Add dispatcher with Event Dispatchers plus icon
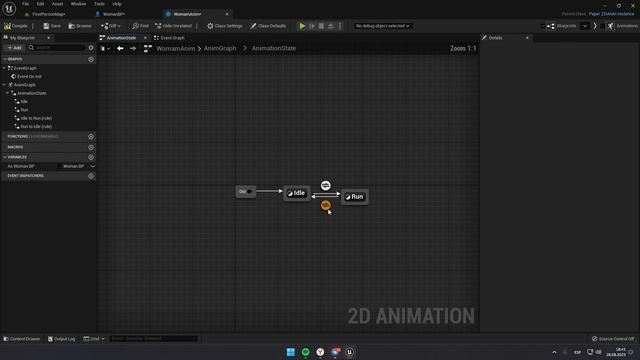Viewport: 640px width, 360px height. click(x=91, y=176)
